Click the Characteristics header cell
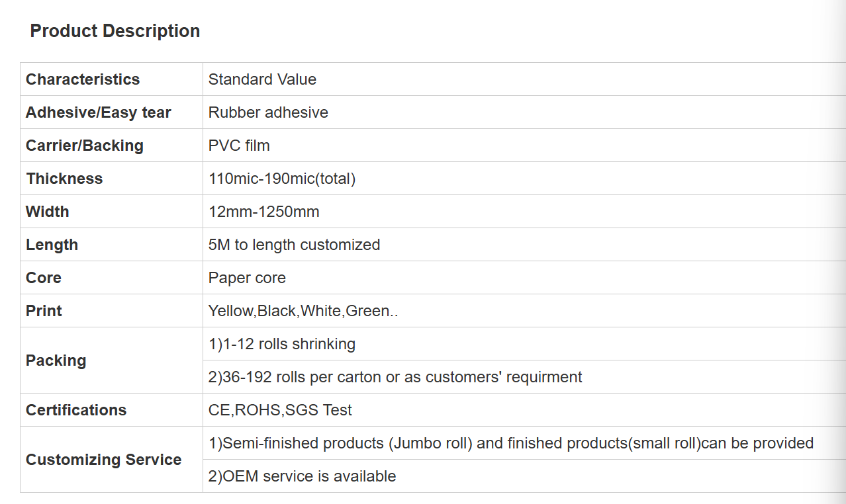846x504 pixels. pyautogui.click(x=83, y=79)
